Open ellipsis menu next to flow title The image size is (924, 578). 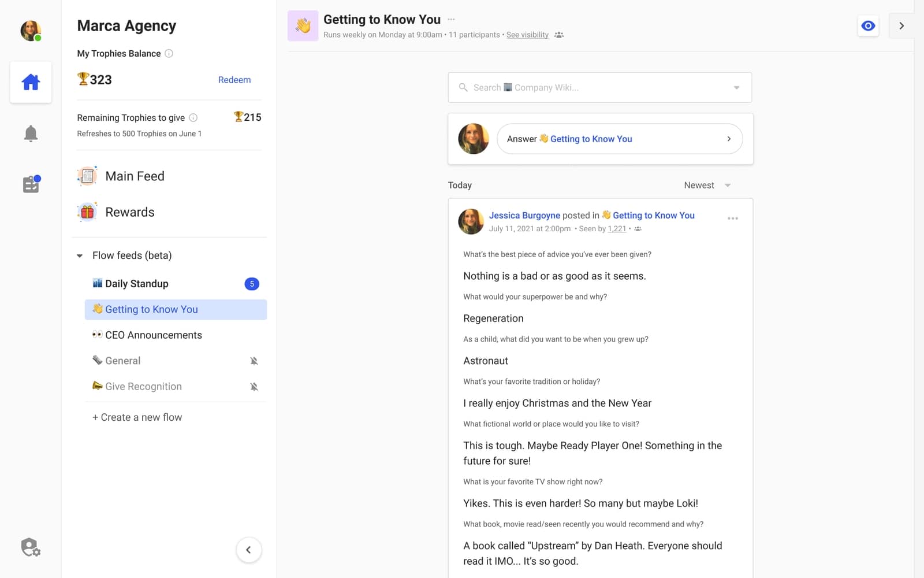(451, 19)
